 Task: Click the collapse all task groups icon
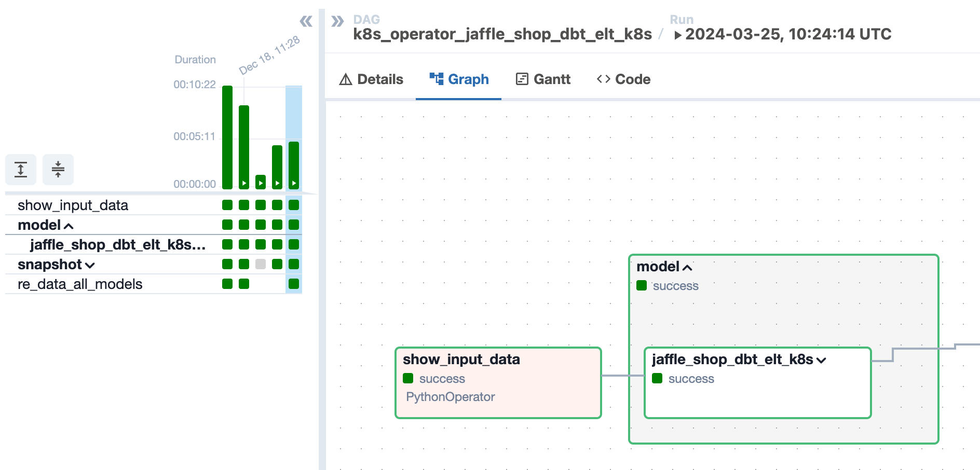click(x=58, y=170)
